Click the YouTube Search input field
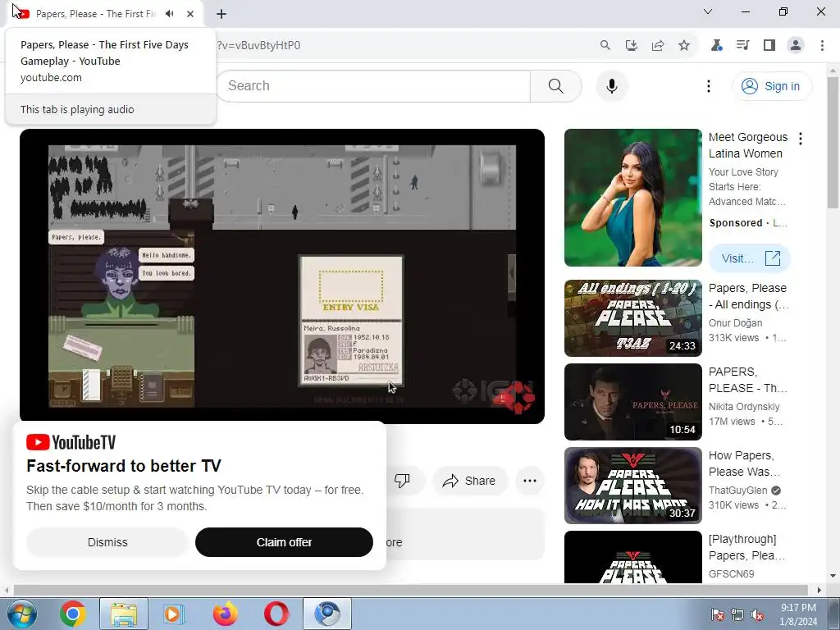Screen dimensions: 840x630 (373, 85)
